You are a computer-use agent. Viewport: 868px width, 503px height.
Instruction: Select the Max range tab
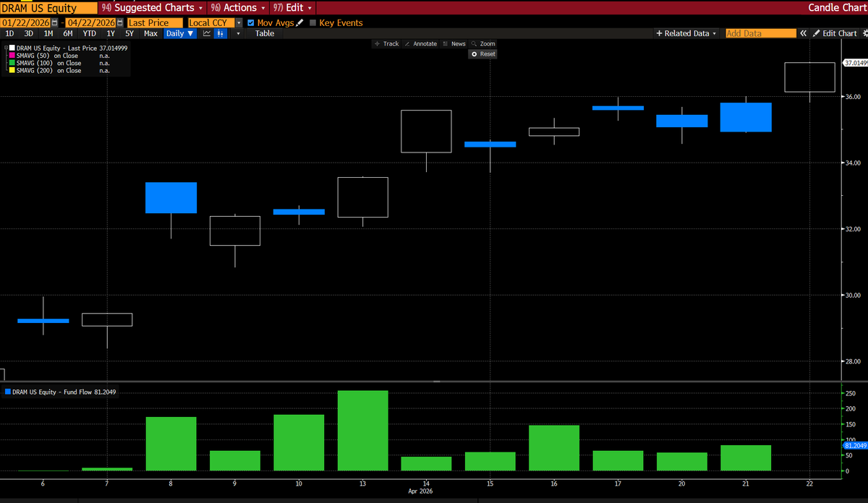click(150, 33)
